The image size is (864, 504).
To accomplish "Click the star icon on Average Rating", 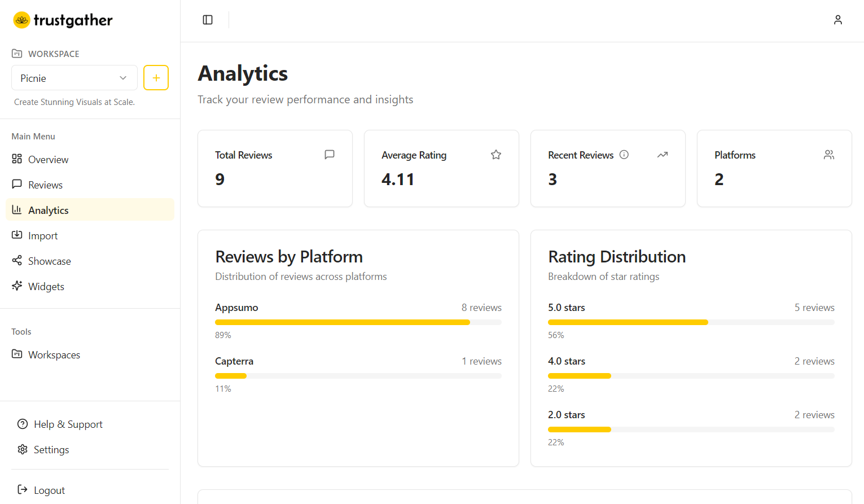I will pyautogui.click(x=495, y=155).
